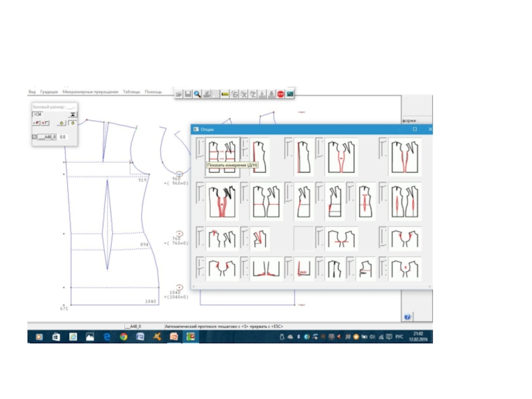Open the PowerPoint taskbar icon

click(x=174, y=336)
